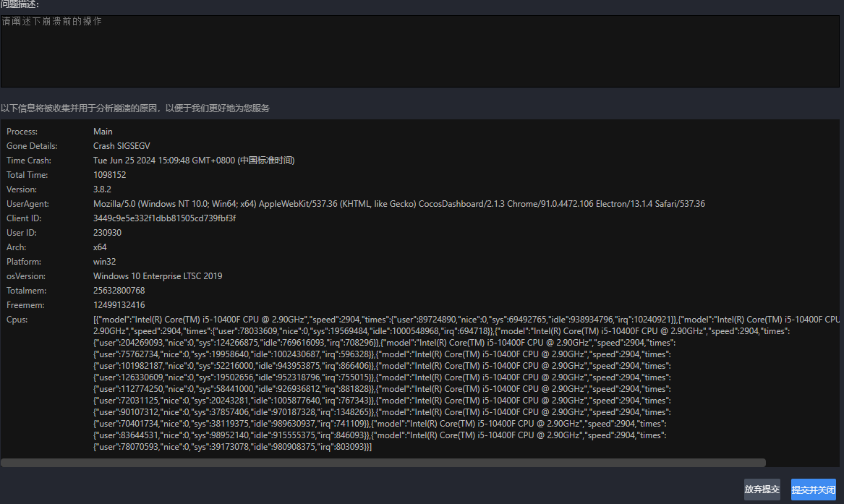The width and height of the screenshot is (844, 504).
Task: Click the 'Client ID:' label
Action: pyautogui.click(x=24, y=218)
